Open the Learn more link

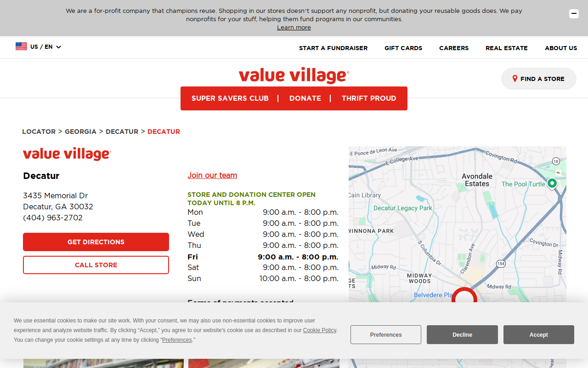pos(294,28)
